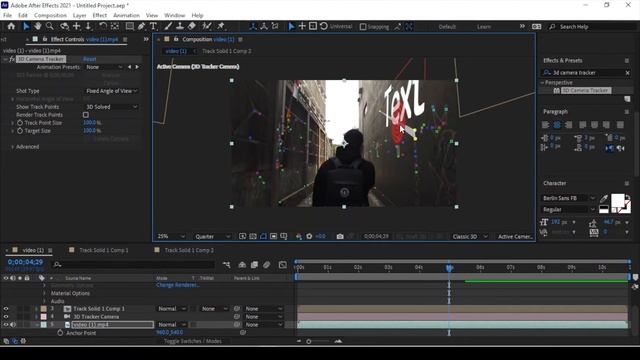Switch to Track Solid 1 Comp 2 timeline tab
Viewport: 640px width, 360px height.
point(189,250)
